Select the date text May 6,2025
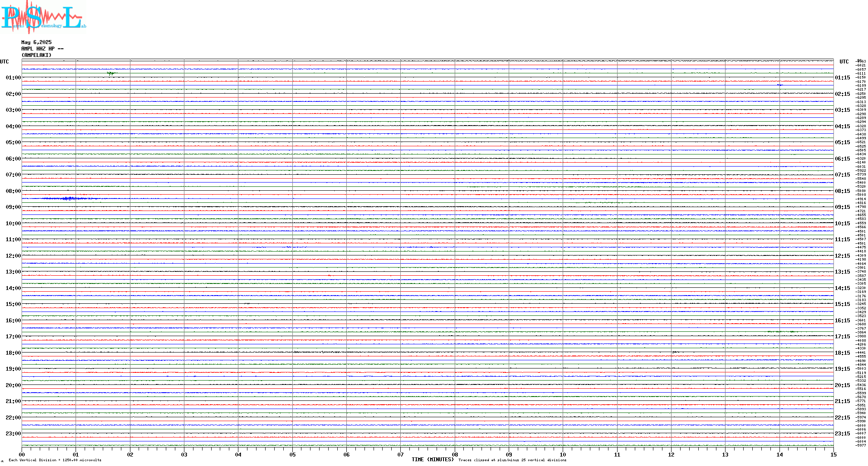 click(36, 42)
